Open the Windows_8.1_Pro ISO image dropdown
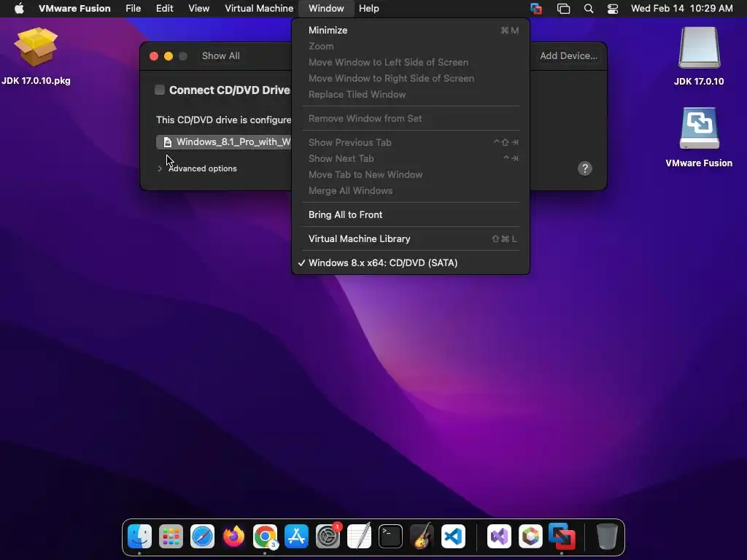Viewport: 747px width, 560px height. pyautogui.click(x=224, y=142)
